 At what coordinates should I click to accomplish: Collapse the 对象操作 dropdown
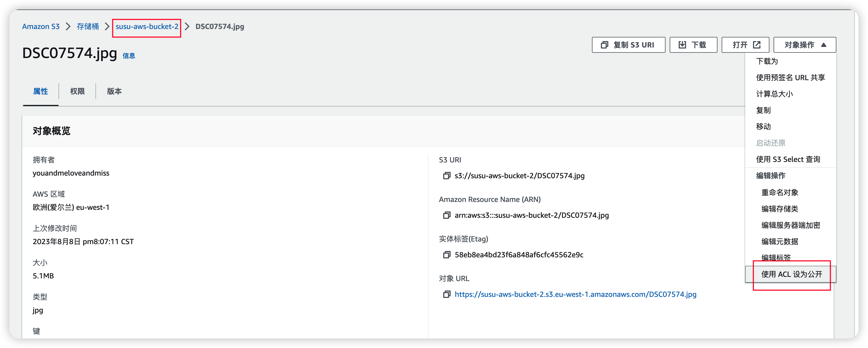(x=804, y=45)
